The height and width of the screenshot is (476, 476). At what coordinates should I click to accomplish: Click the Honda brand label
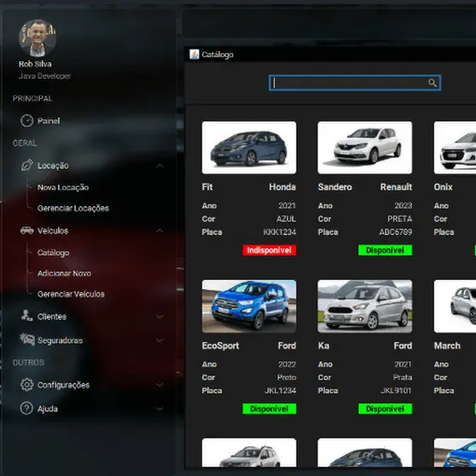[x=282, y=187]
